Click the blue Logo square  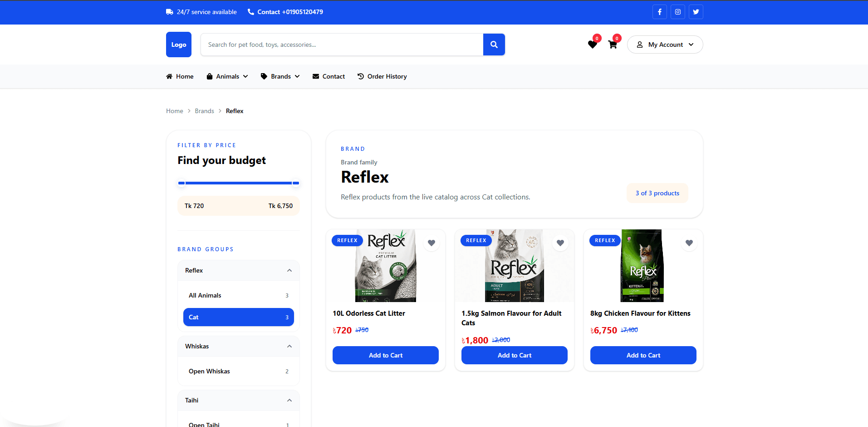click(x=179, y=45)
